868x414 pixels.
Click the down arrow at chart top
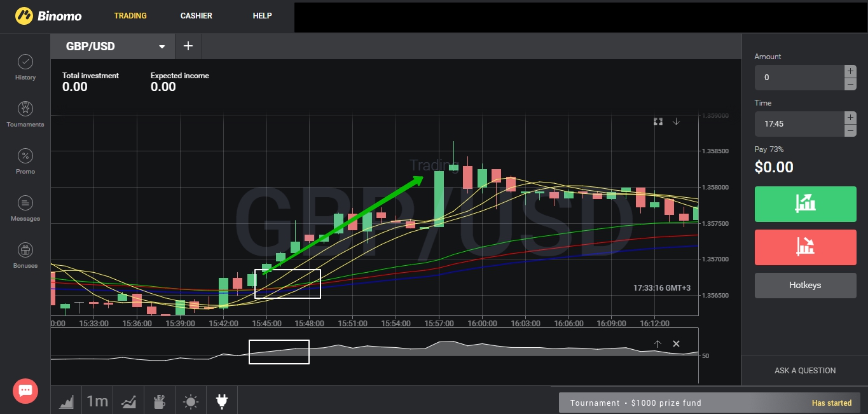pyautogui.click(x=676, y=121)
